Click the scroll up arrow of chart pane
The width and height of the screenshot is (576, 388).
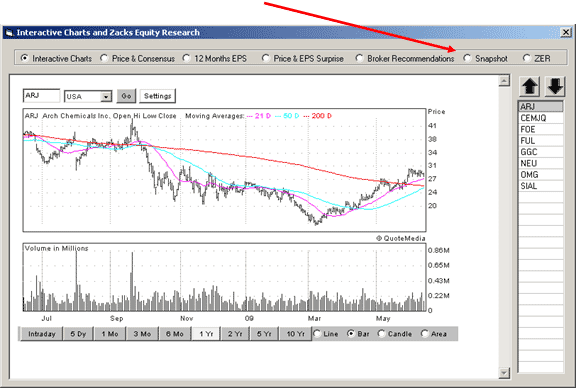[504, 80]
